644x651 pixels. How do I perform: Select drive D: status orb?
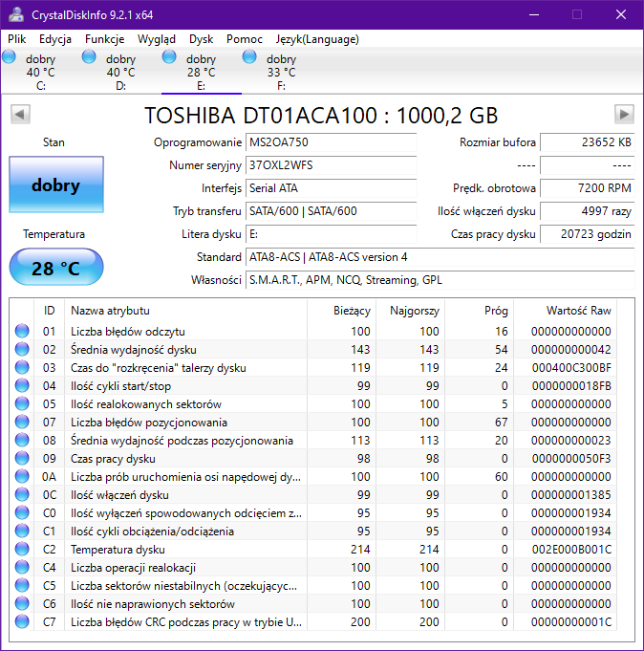pos(90,58)
